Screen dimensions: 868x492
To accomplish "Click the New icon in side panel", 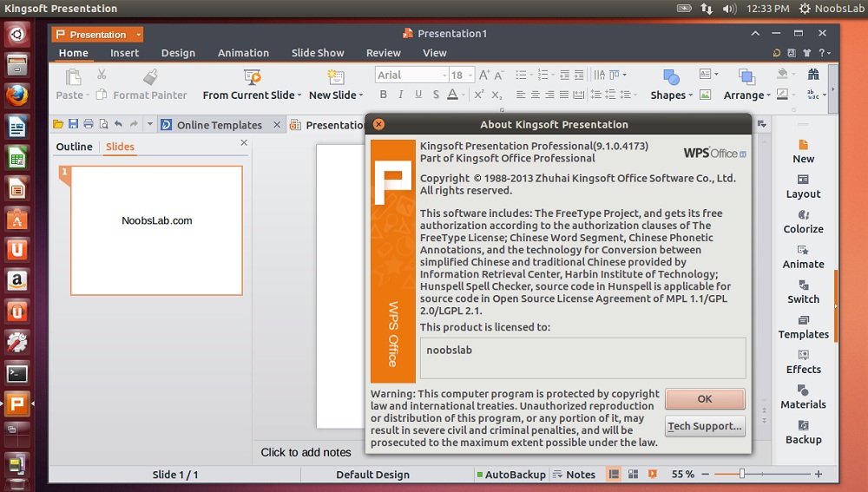I will click(x=803, y=144).
